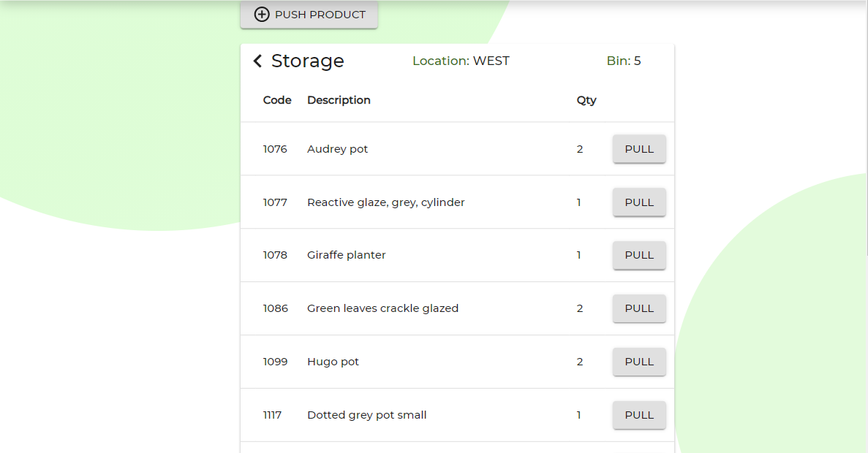
Task: Click product code 1086
Action: [275, 308]
